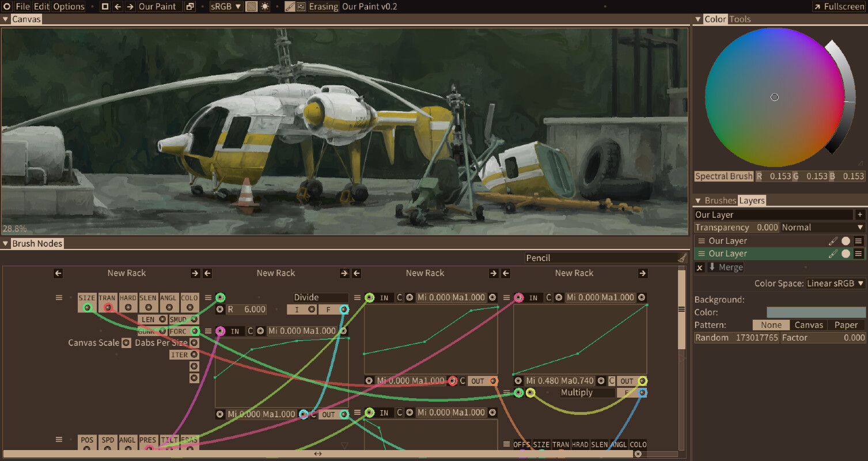Click the SIZE output socket on brush node
This screenshot has height=461, width=868.
[87, 308]
